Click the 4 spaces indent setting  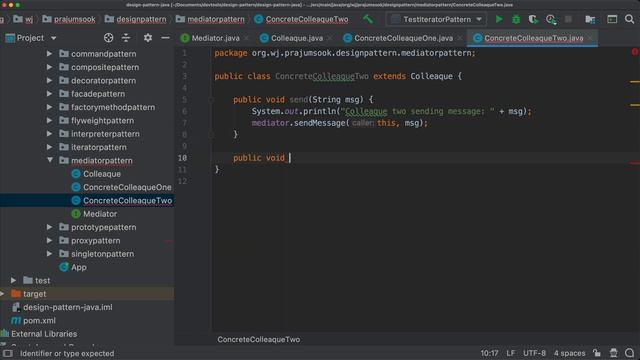pyautogui.click(x=569, y=353)
